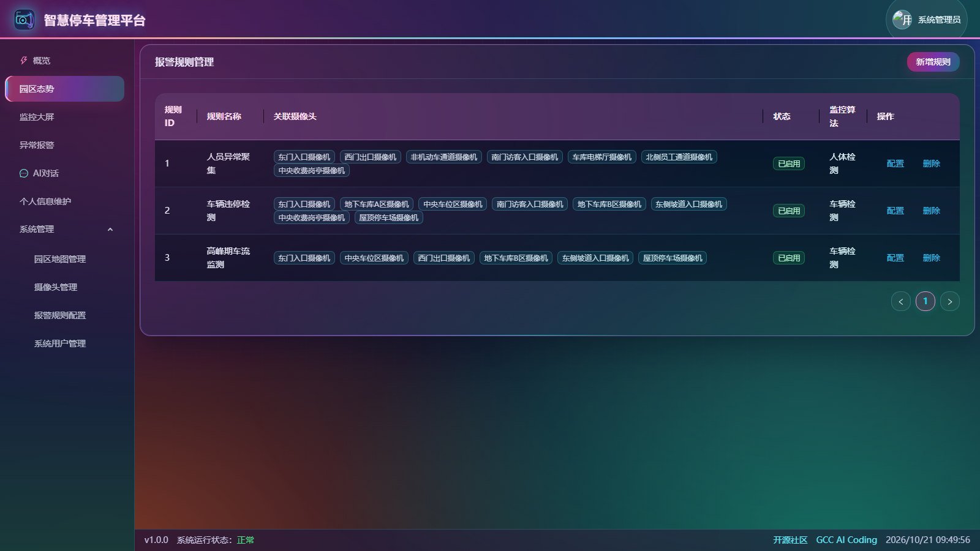The height and width of the screenshot is (551, 980).
Task: Select 园区态势 in the sidebar
Action: click(65, 89)
